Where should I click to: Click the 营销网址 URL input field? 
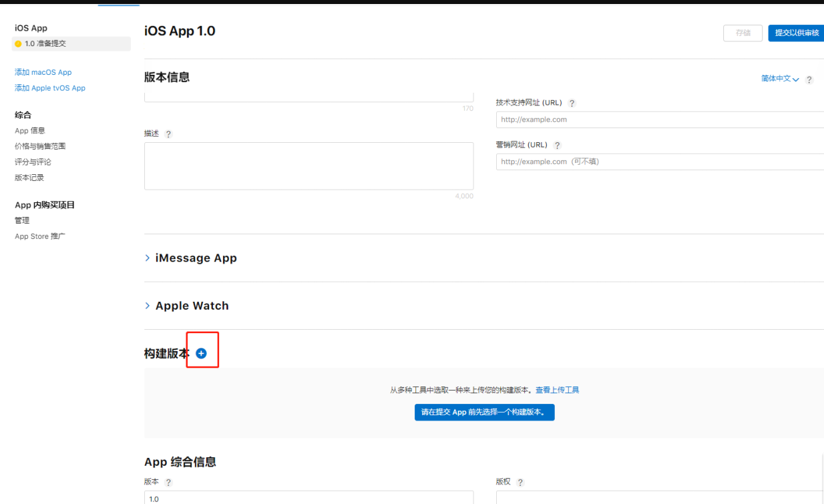coord(660,162)
